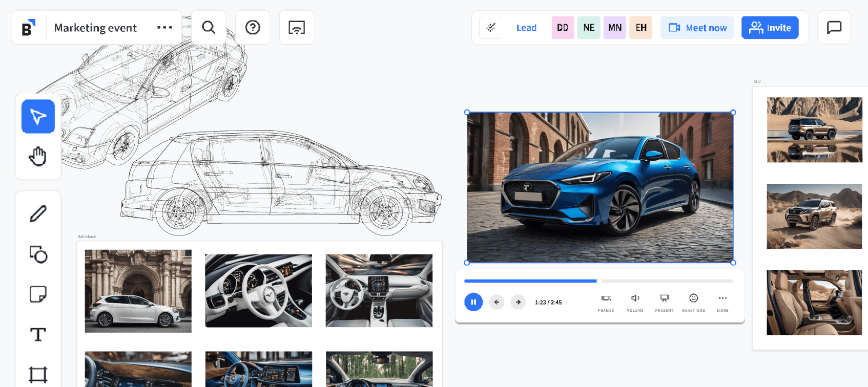The height and width of the screenshot is (387, 868).
Task: Choose the select arrow tool
Action: pyautogui.click(x=38, y=117)
